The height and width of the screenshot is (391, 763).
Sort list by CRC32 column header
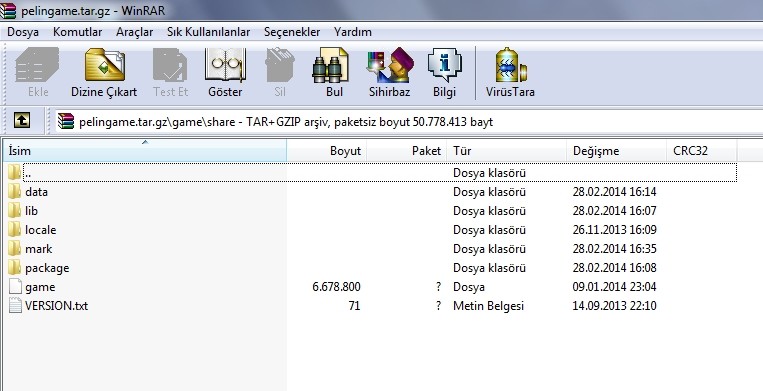[701, 151]
